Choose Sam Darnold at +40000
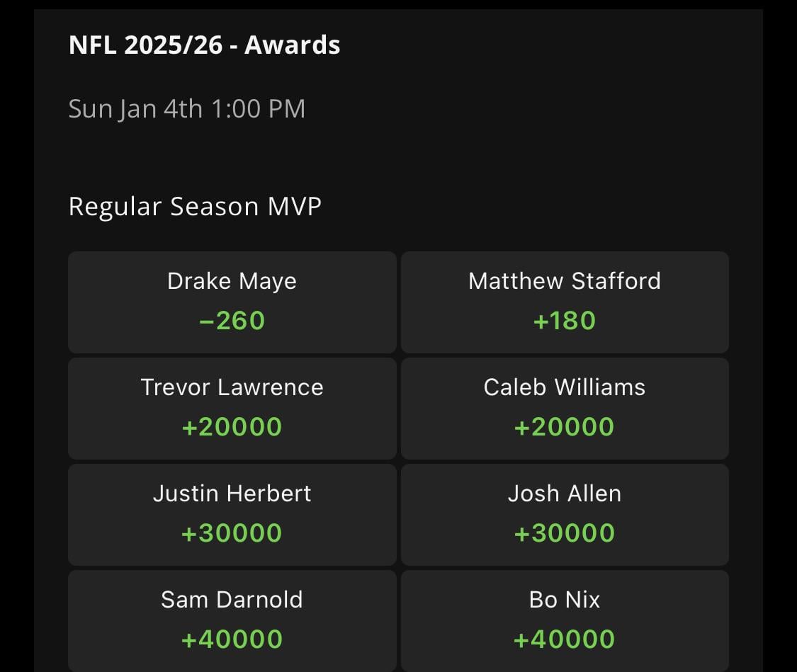This screenshot has height=672, width=797. [232, 620]
